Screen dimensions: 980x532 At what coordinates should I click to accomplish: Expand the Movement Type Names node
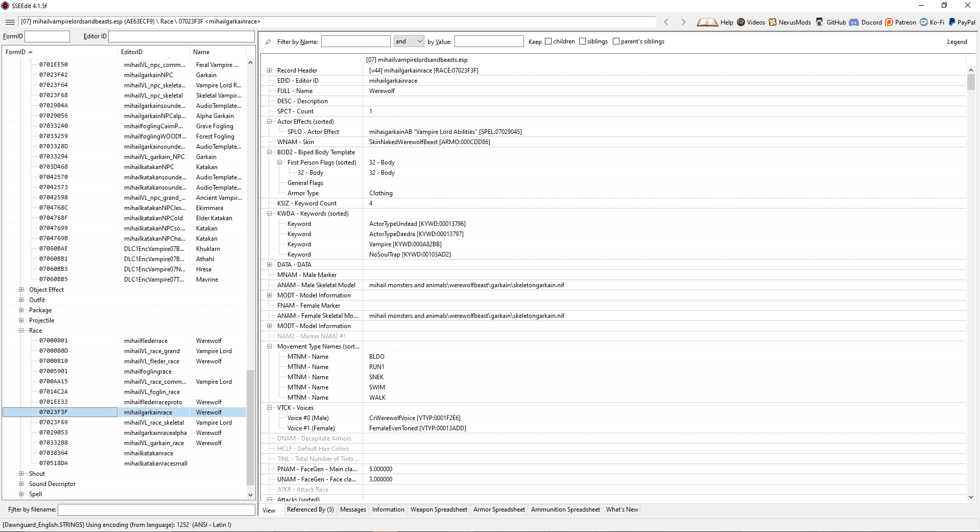pos(270,346)
